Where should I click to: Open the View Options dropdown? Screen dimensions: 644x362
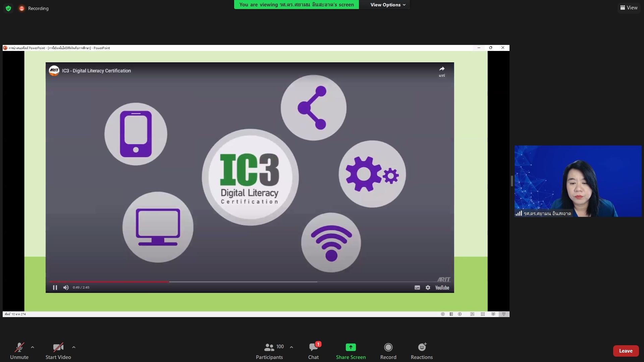click(388, 5)
